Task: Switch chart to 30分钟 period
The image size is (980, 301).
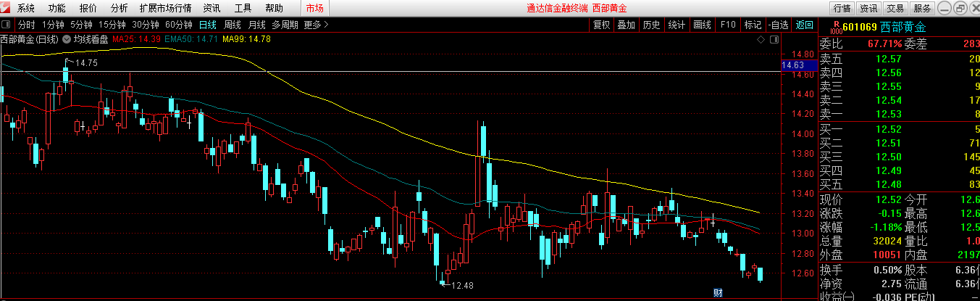Action: [146, 24]
